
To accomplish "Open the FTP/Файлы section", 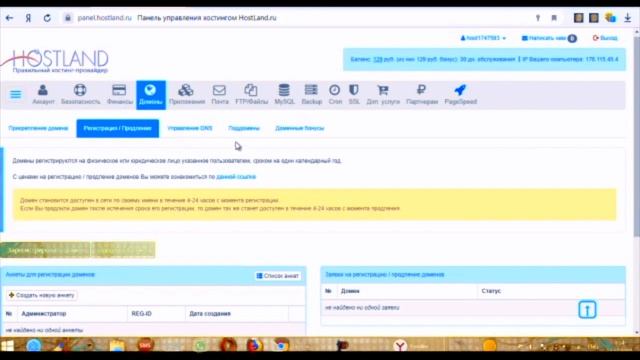I will point(251,95).
